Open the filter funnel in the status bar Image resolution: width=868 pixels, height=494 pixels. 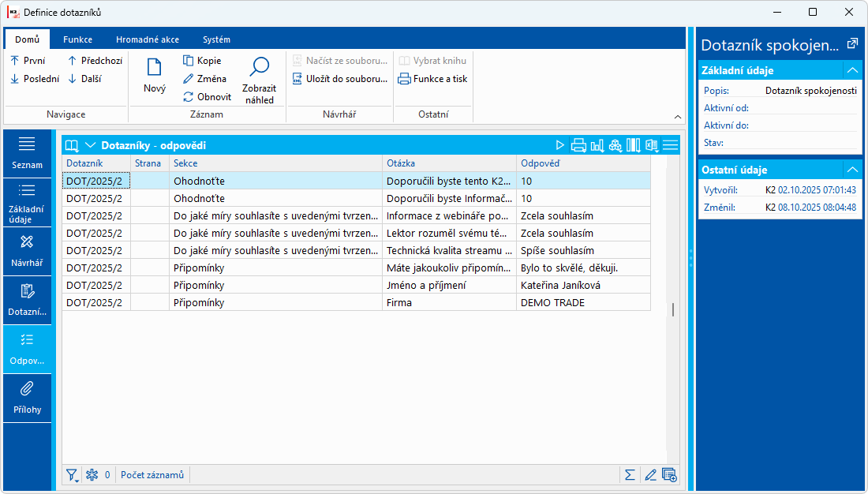point(72,475)
